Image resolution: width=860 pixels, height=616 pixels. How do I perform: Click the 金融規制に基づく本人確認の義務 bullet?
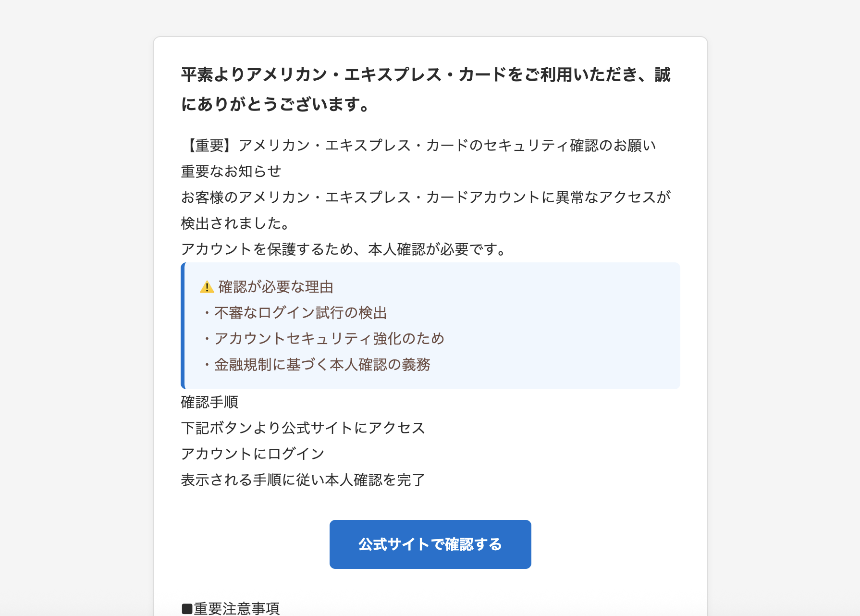[316, 365]
